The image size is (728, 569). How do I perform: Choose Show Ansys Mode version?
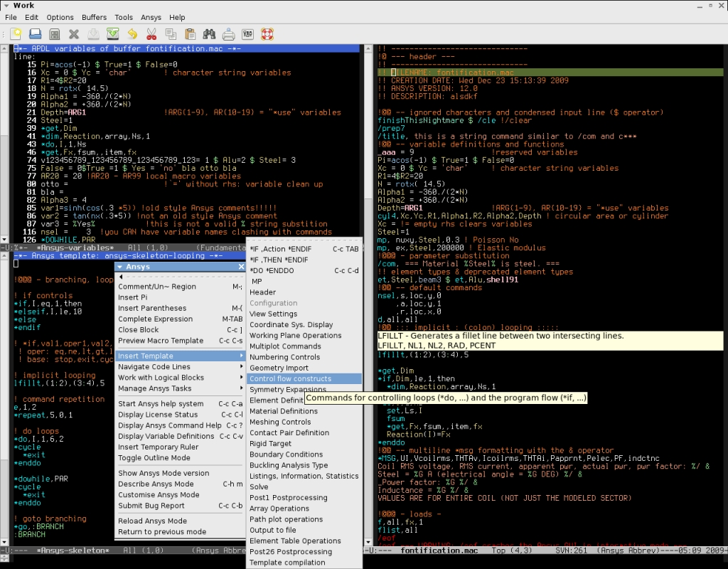[180, 473]
